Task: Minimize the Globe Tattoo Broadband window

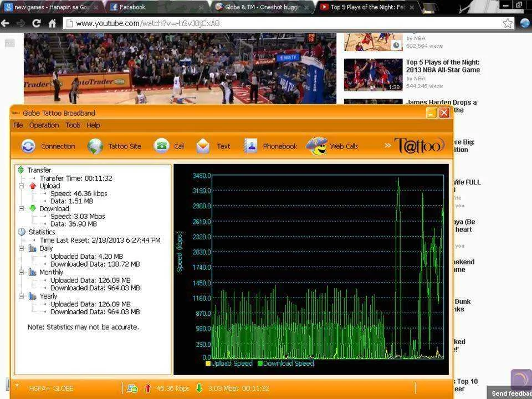Action: (431, 112)
